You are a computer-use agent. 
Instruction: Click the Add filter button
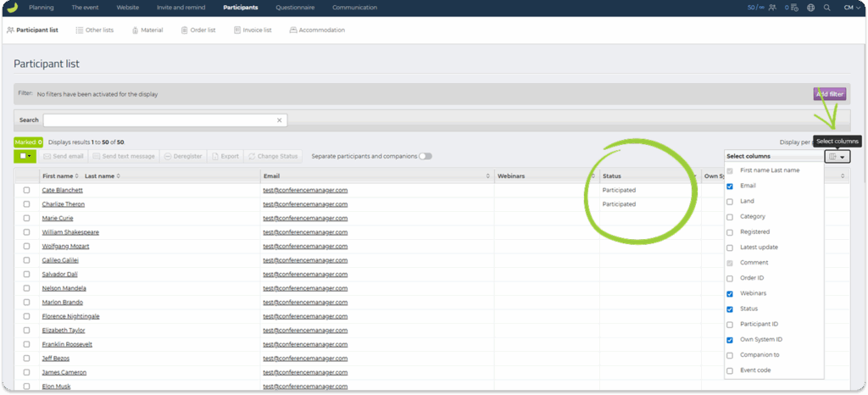(829, 94)
